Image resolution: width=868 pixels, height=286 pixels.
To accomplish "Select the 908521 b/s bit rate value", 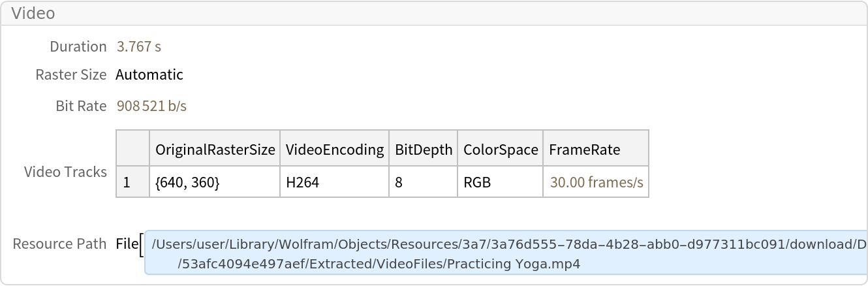I will (151, 106).
